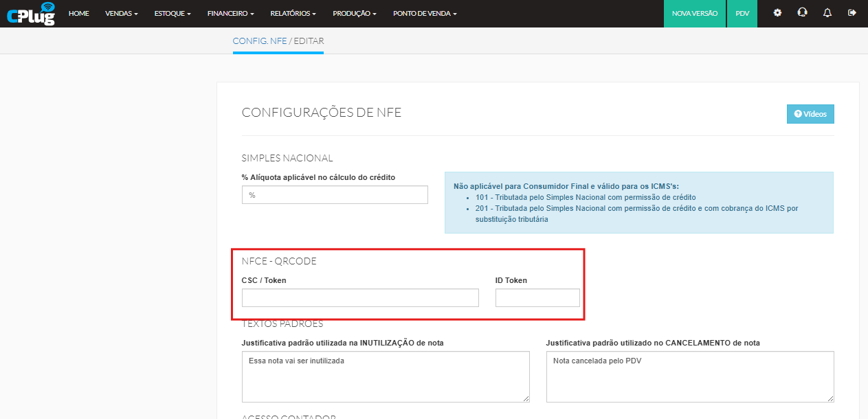Click the CPlug logo
This screenshot has height=419, width=868.
(30, 14)
